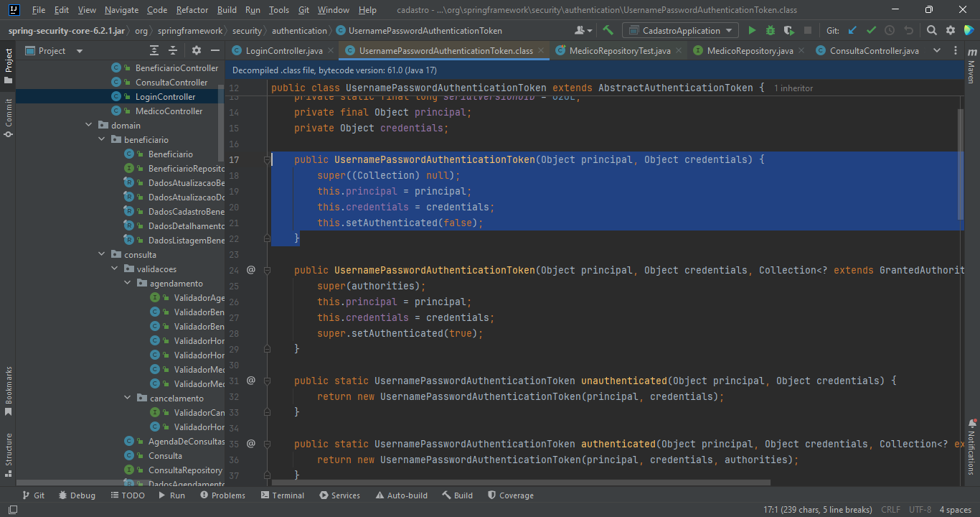The height and width of the screenshot is (517, 980).
Task: Click the Build Project hammer icon
Action: tap(608, 30)
